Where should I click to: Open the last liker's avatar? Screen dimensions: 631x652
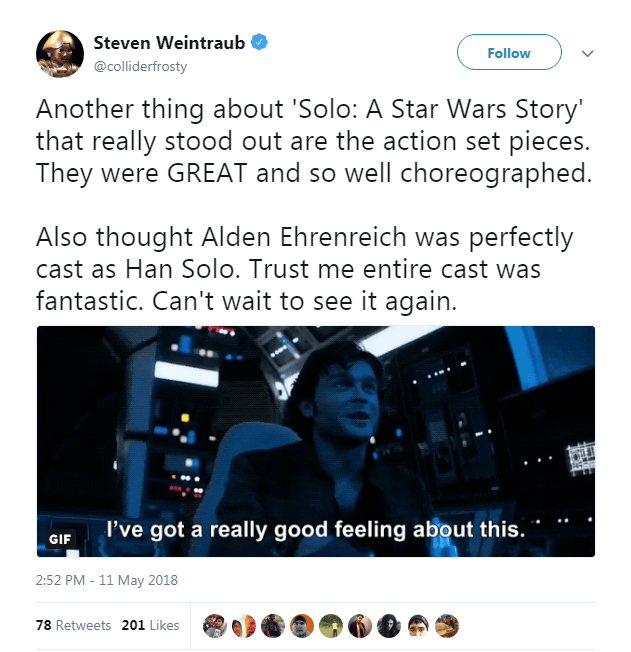pos(447,626)
